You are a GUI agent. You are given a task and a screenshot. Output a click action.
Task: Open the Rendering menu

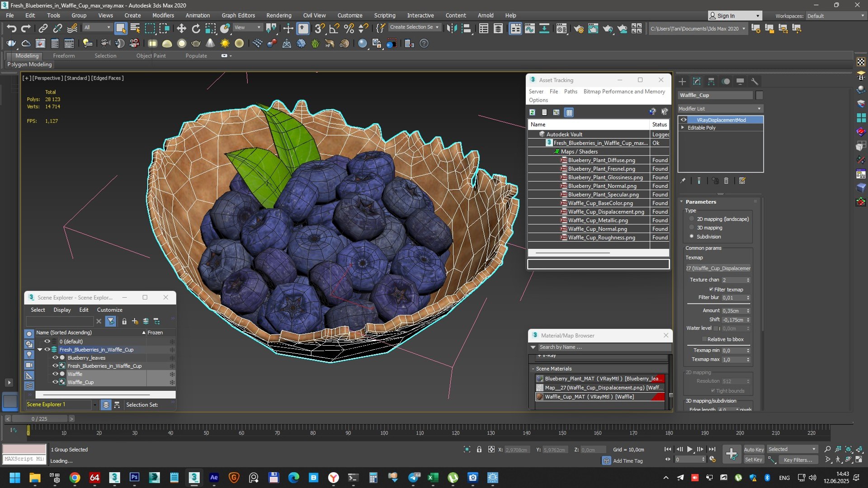pos(279,15)
